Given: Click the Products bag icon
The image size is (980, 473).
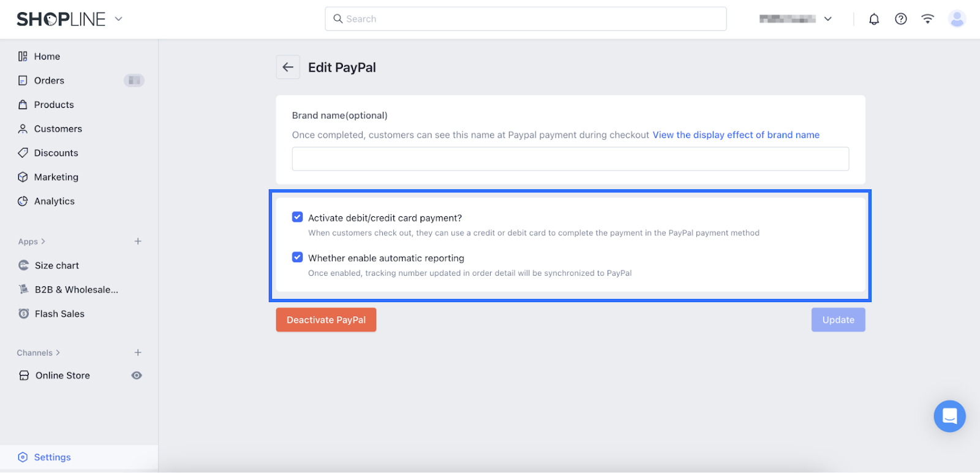Looking at the screenshot, I should point(23,105).
